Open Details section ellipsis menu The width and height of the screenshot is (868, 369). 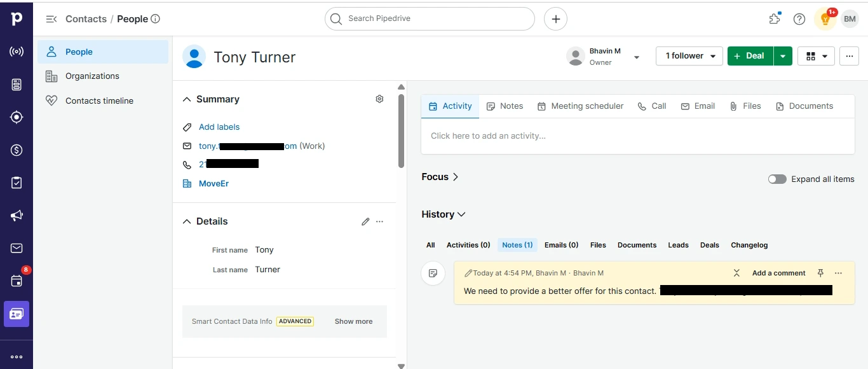click(380, 221)
